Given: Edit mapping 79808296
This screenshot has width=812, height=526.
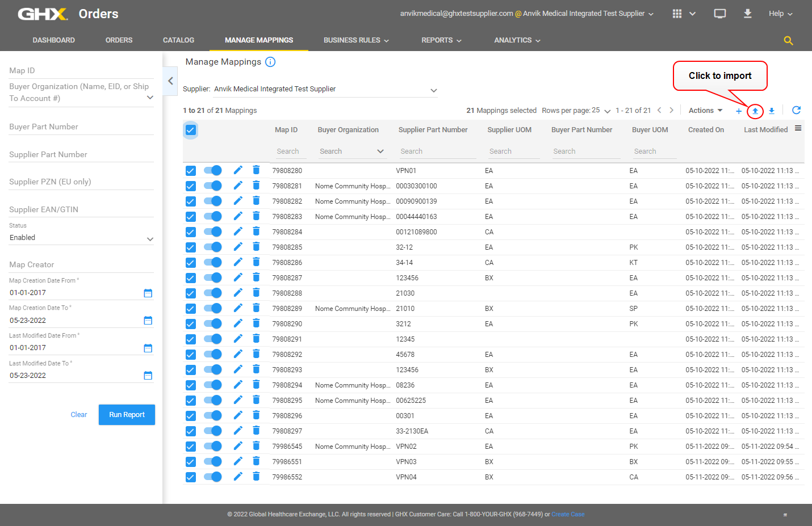Looking at the screenshot, I should click(238, 415).
